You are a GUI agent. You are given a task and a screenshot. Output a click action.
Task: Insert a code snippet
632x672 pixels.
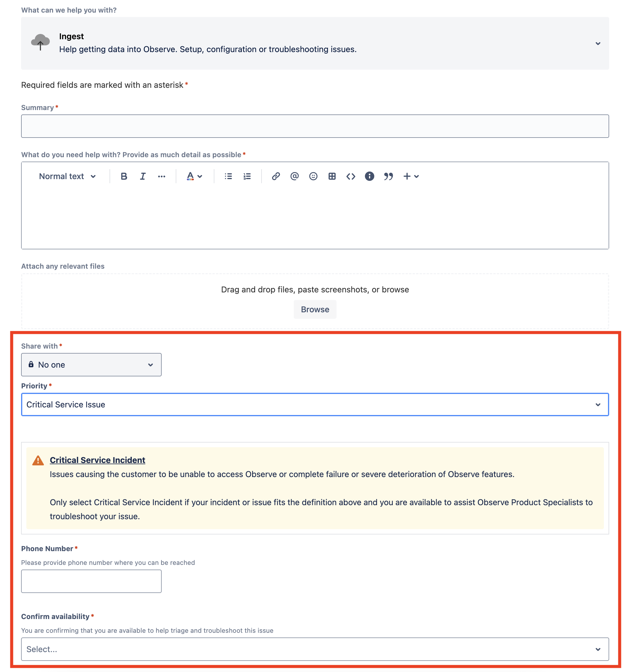351,176
